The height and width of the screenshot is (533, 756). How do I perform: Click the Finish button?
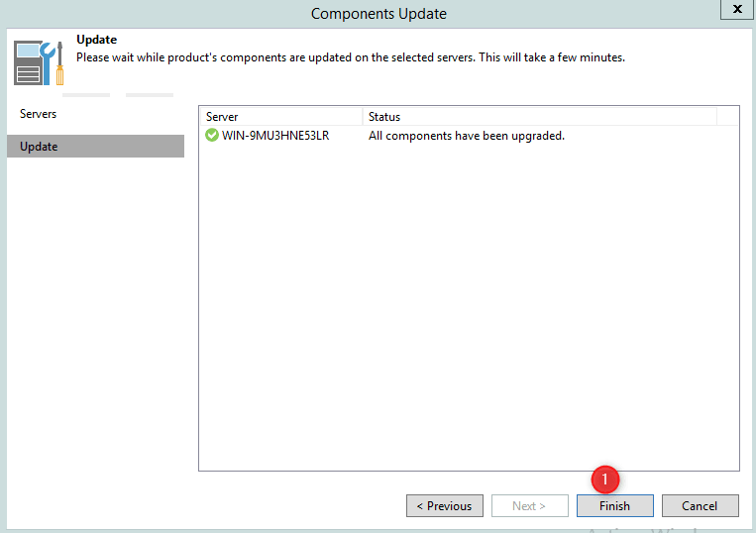coord(614,505)
